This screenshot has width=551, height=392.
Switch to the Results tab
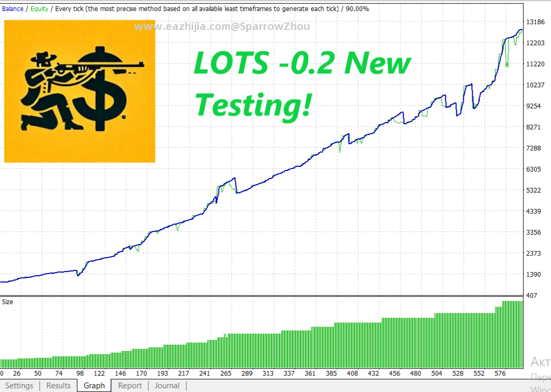(x=58, y=385)
